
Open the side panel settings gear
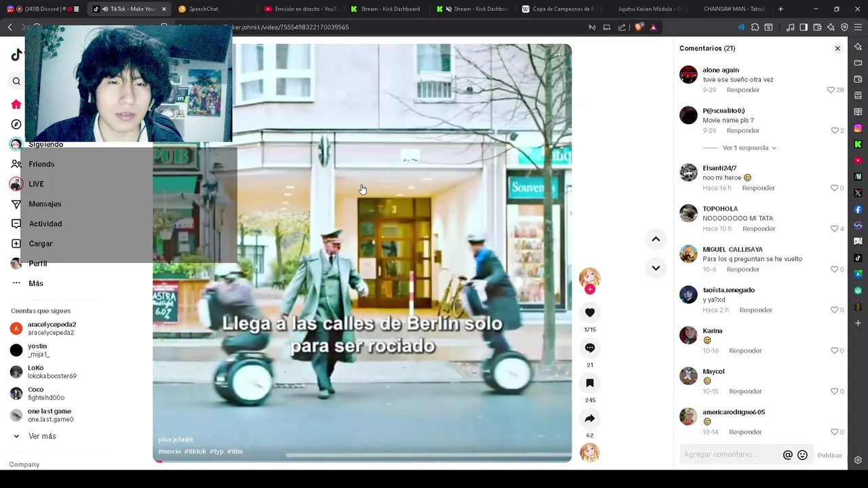[x=858, y=460]
